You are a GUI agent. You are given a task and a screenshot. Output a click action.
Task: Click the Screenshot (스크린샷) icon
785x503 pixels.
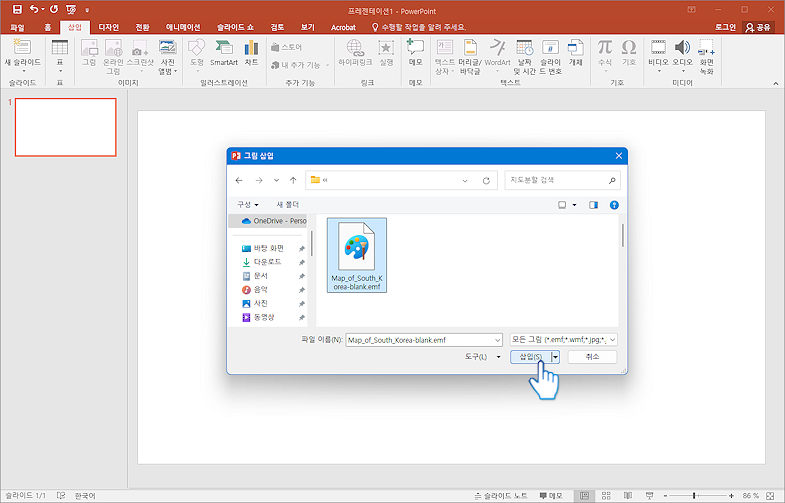(140, 48)
